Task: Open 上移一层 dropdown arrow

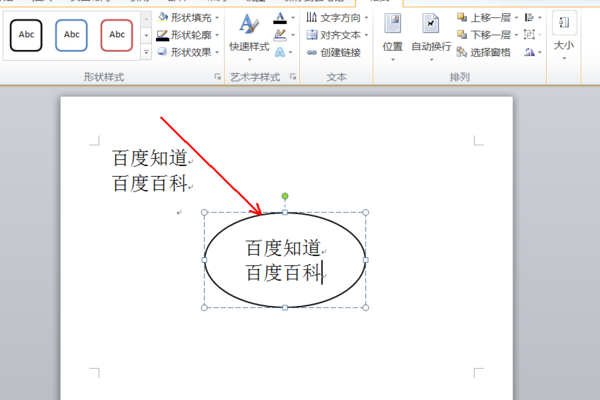Action: (516, 18)
